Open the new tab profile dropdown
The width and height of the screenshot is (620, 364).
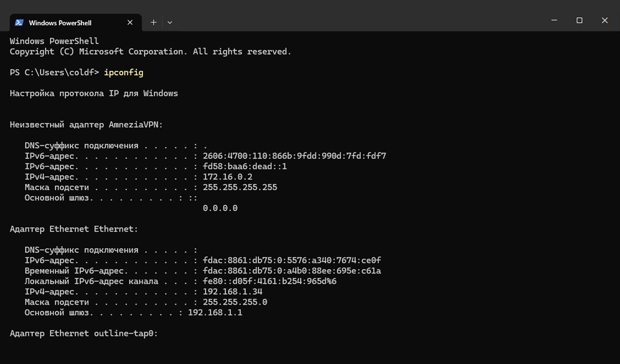170,23
